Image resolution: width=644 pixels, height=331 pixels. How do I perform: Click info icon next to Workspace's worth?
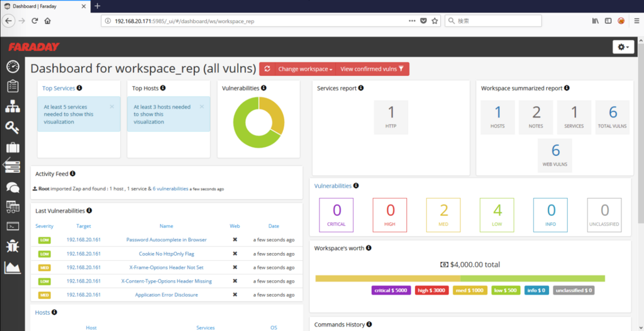(369, 247)
